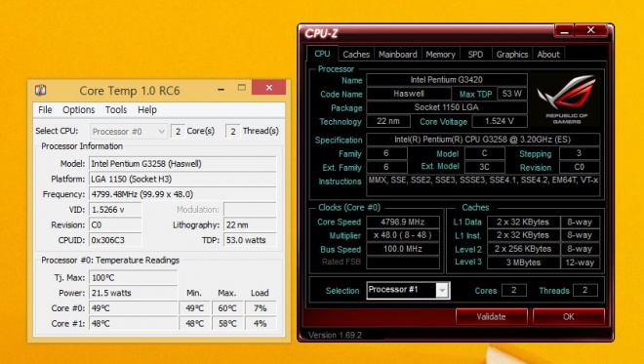Switch to the About tab
The height and width of the screenshot is (364, 644).
[548, 55]
